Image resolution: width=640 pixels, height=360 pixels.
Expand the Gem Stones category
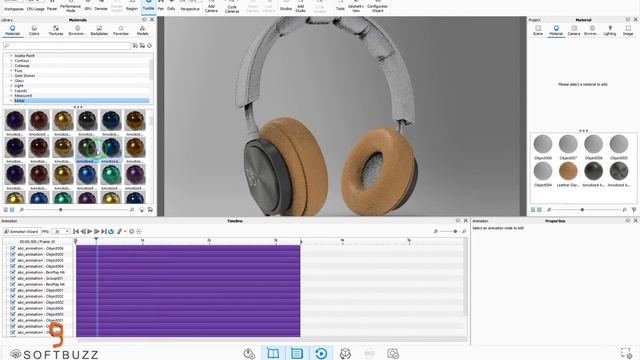click(11, 76)
